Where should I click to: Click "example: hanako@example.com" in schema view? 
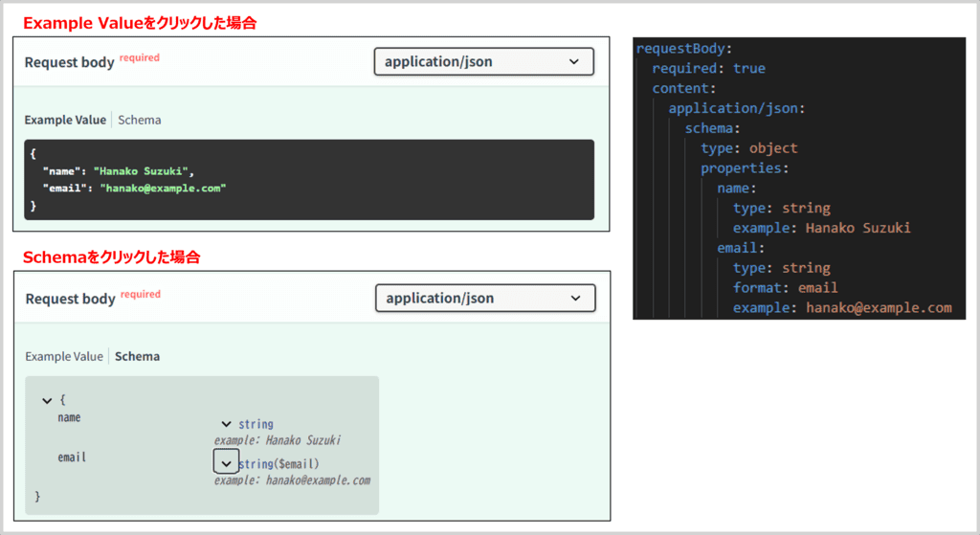[x=293, y=480]
